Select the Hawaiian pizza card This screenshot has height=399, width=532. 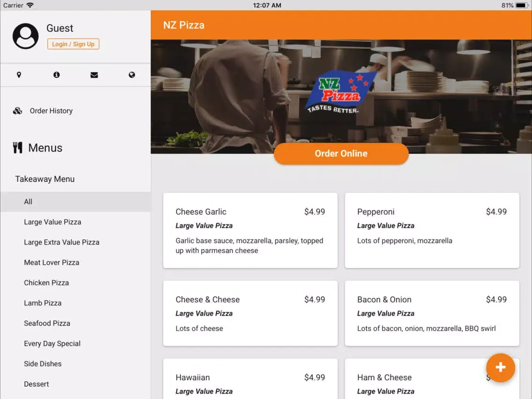(250, 379)
